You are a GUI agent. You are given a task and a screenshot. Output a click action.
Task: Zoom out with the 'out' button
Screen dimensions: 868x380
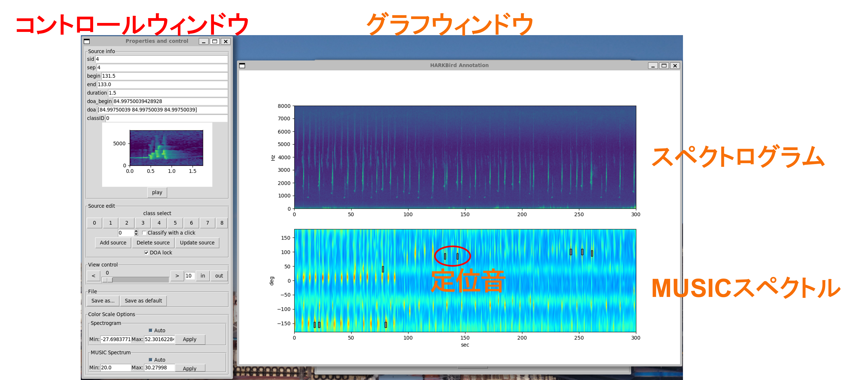coord(219,276)
